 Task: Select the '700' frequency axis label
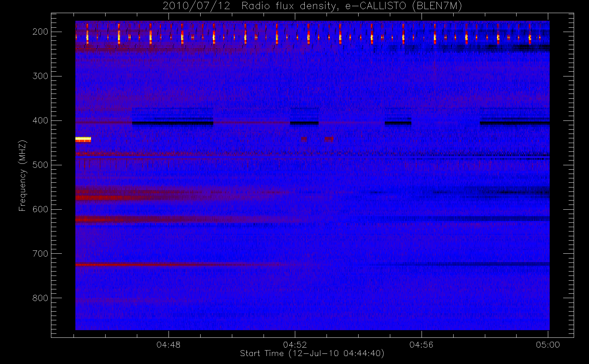pos(40,254)
